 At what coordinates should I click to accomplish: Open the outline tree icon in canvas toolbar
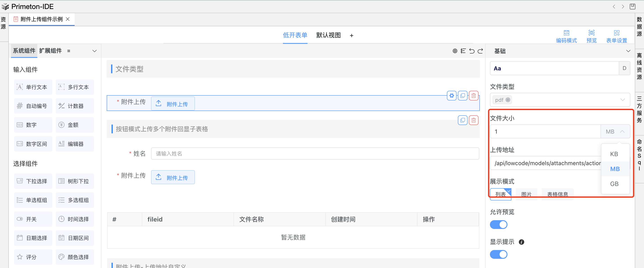click(x=463, y=51)
